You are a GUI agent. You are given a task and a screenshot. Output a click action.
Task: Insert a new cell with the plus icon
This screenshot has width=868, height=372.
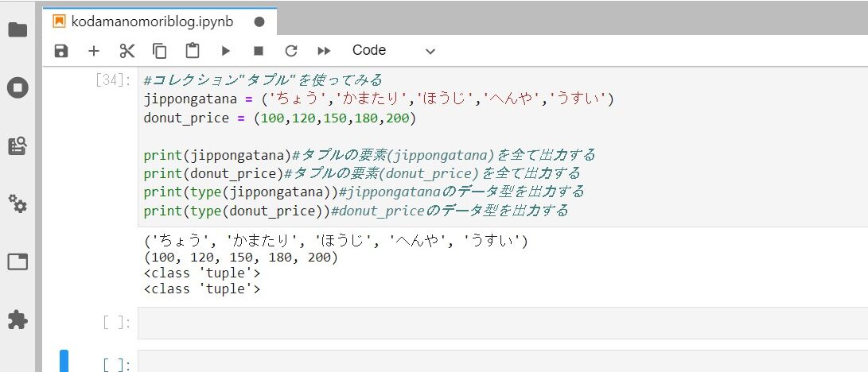click(x=94, y=51)
